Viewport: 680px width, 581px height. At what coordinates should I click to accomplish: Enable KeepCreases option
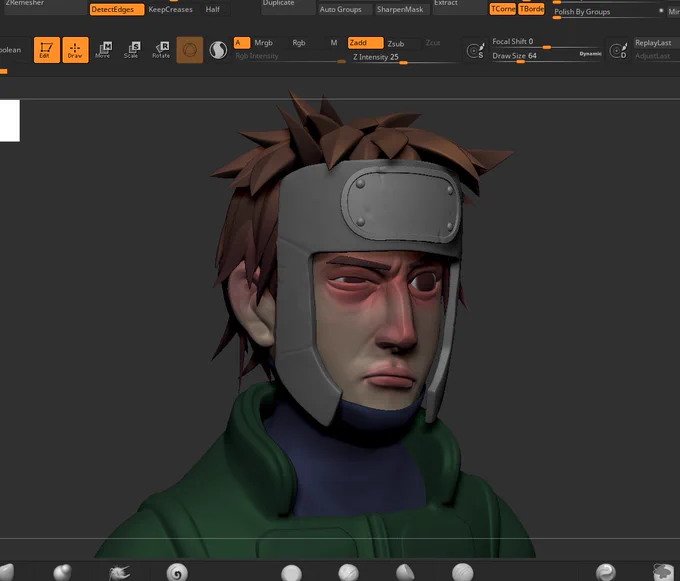click(x=170, y=9)
